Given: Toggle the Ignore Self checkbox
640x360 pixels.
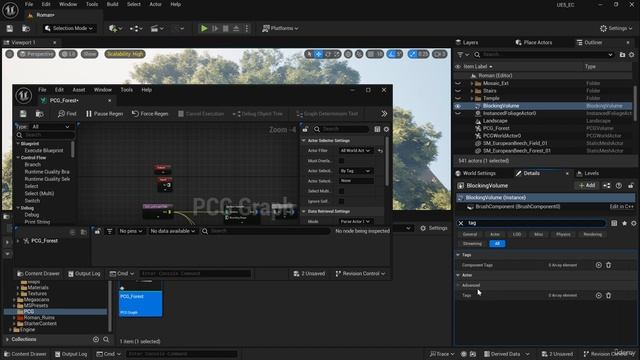Looking at the screenshot, I should coord(341,201).
